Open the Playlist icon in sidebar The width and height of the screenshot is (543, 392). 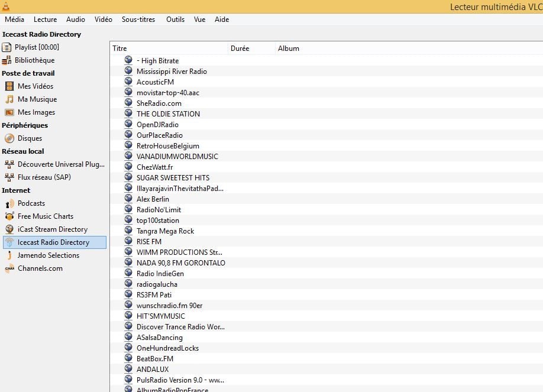pyautogui.click(x=7, y=47)
